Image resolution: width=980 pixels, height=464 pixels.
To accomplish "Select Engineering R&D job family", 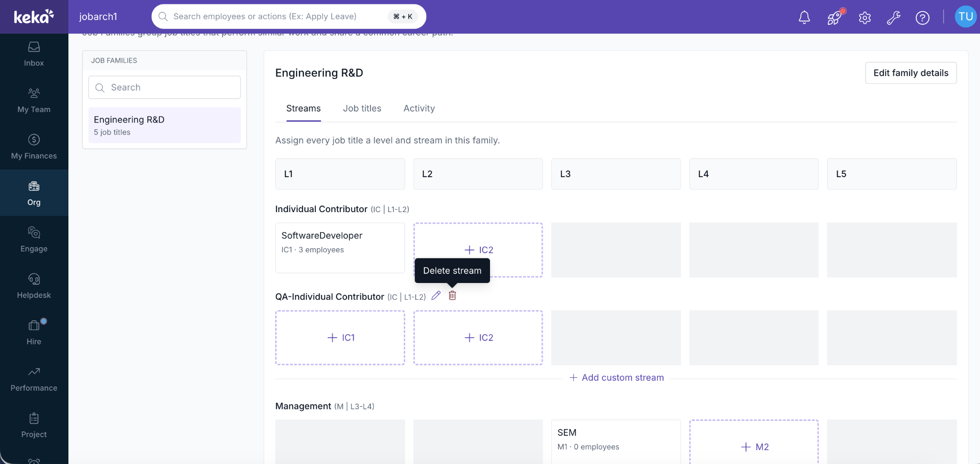I will [x=165, y=125].
